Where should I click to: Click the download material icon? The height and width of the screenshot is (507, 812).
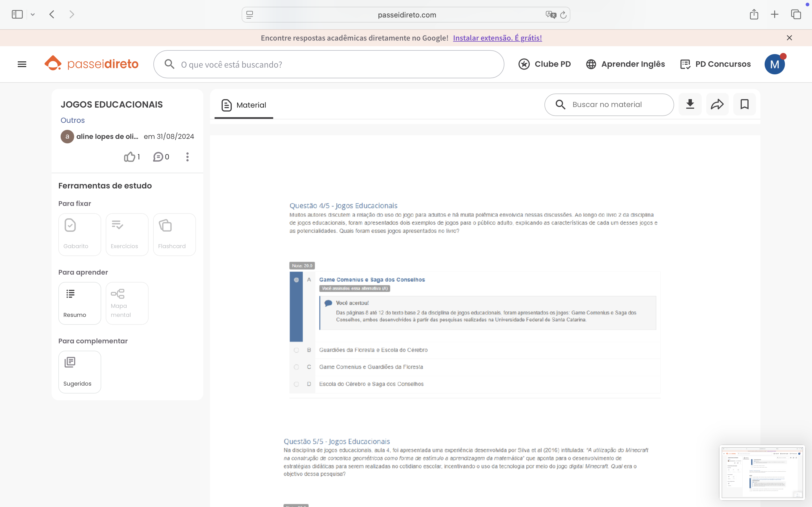pos(690,104)
